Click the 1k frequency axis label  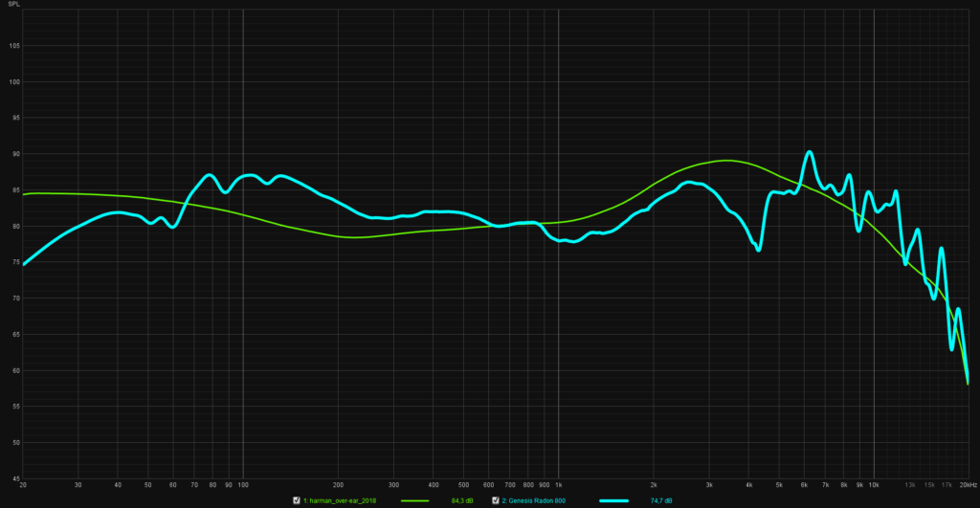(559, 485)
